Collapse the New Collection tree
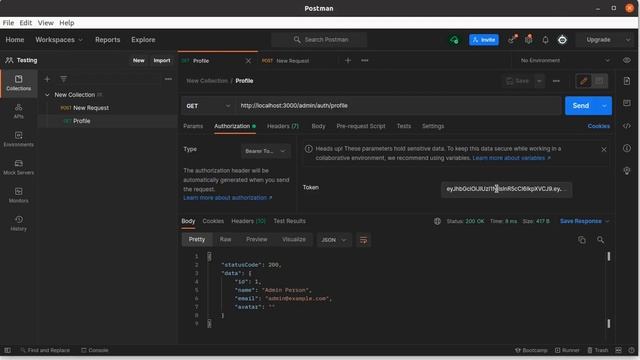 47,95
